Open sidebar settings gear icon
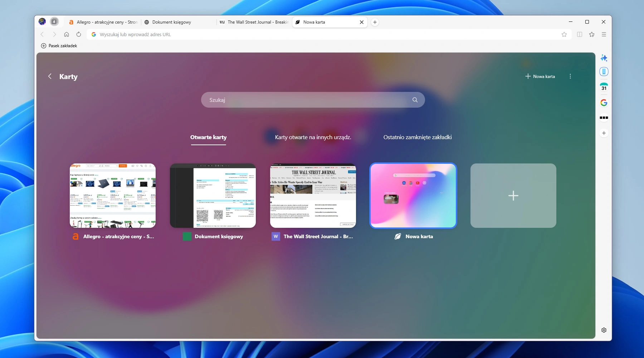 point(604,330)
